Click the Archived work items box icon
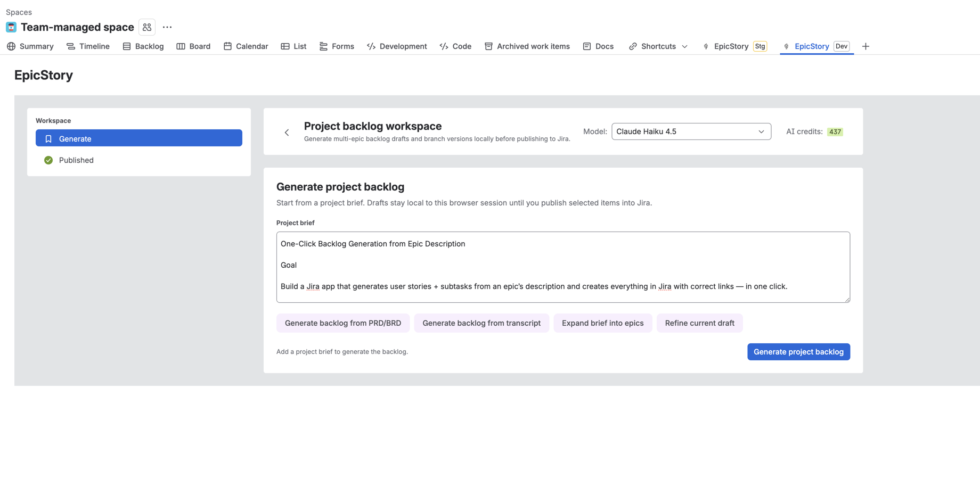This screenshot has width=980, height=479. click(488, 46)
